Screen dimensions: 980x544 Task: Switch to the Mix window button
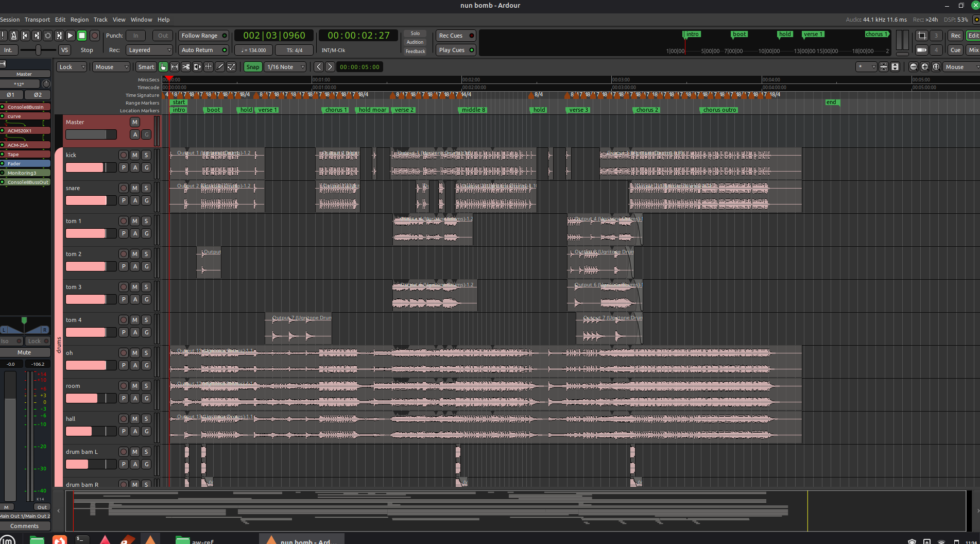973,50
